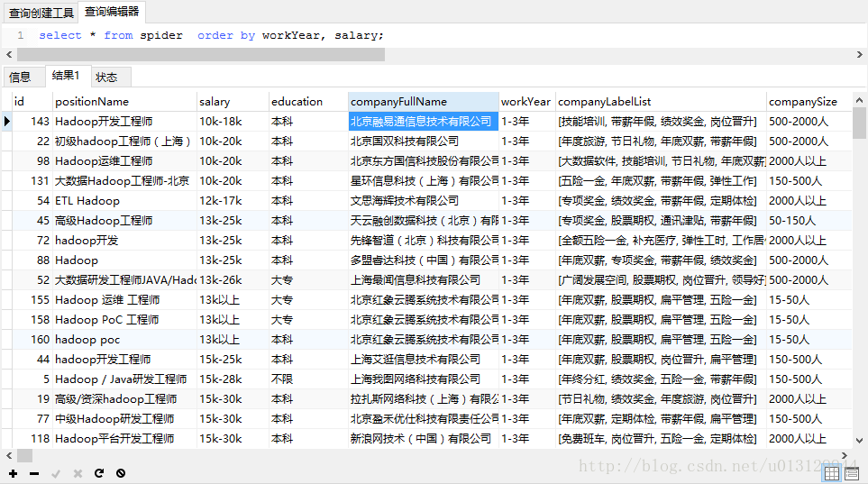Click the education column header

[308, 101]
